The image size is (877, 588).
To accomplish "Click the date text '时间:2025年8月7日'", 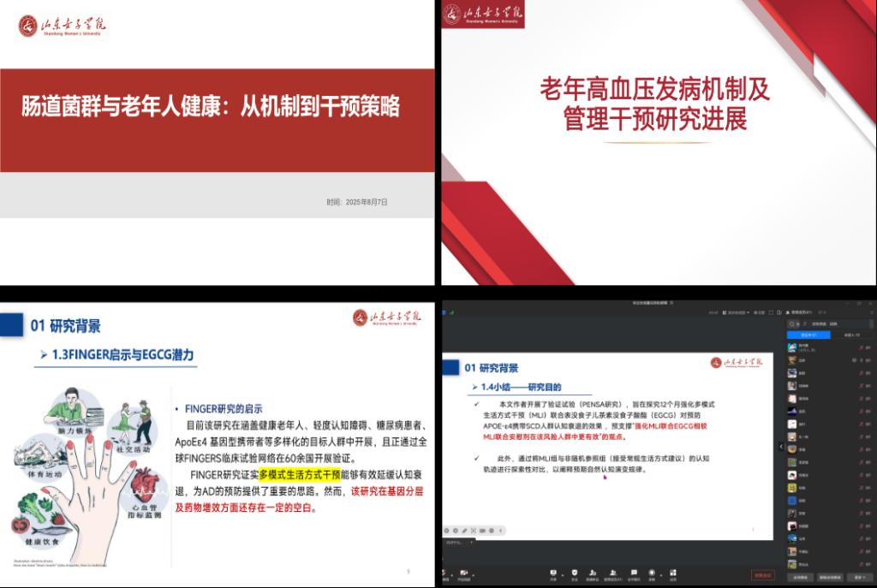I will pos(357,202).
